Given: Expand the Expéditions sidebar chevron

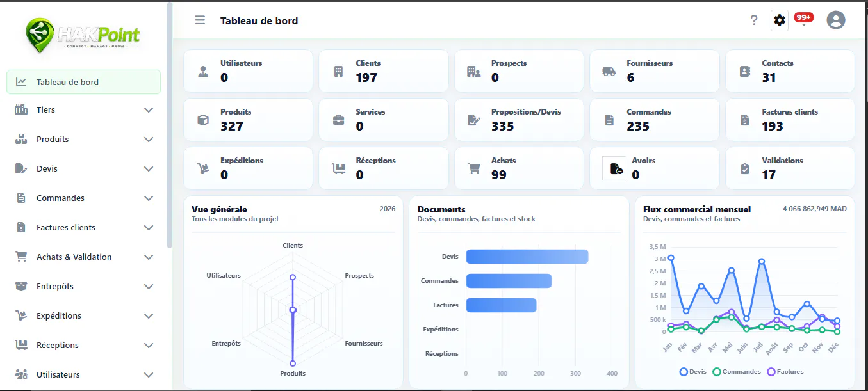Looking at the screenshot, I should (x=149, y=316).
